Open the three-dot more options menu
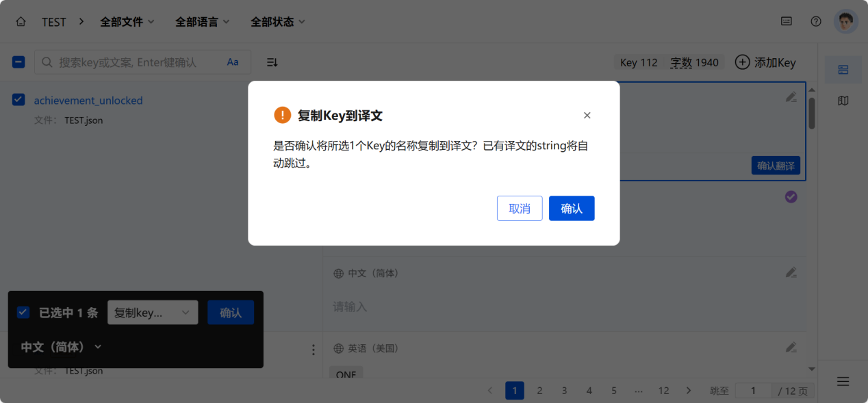This screenshot has height=403, width=868. (x=314, y=350)
